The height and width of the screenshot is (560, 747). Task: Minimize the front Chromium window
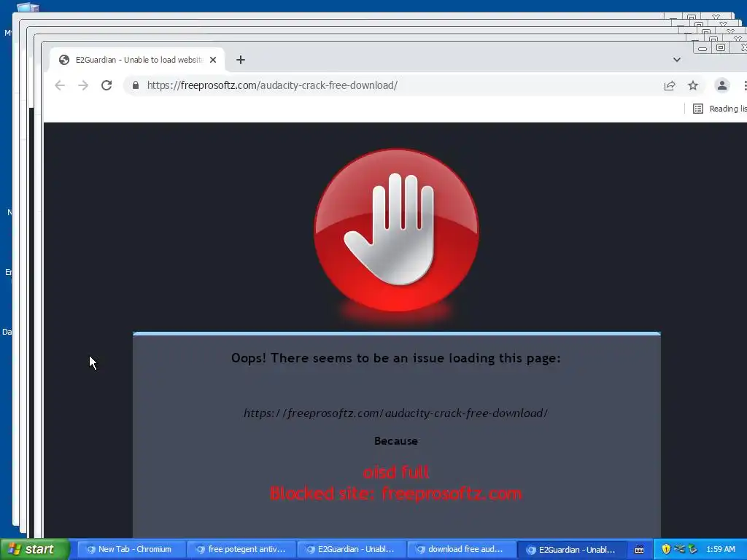[x=703, y=47]
